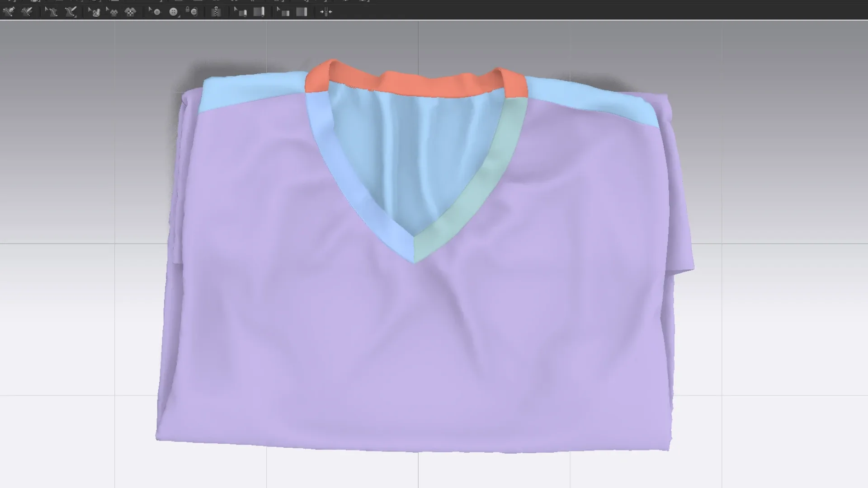Activate the Edit Sewing tool

coord(51,12)
